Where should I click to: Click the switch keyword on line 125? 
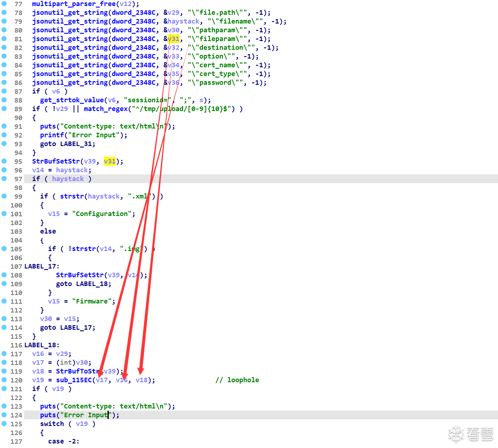click(x=52, y=424)
